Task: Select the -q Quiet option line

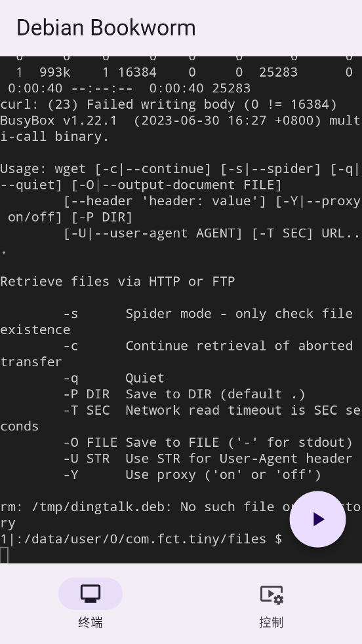Action: pos(114,378)
